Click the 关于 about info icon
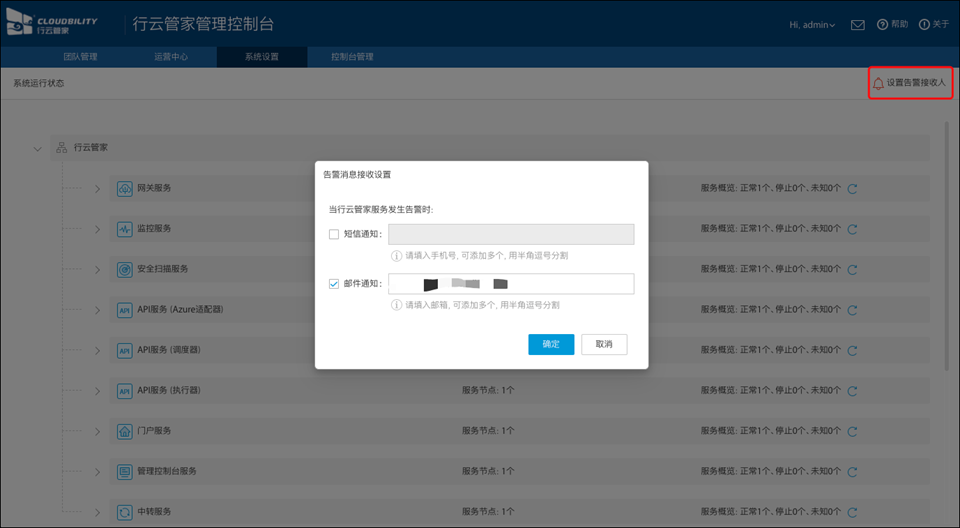The height and width of the screenshot is (528, 960). [x=924, y=25]
